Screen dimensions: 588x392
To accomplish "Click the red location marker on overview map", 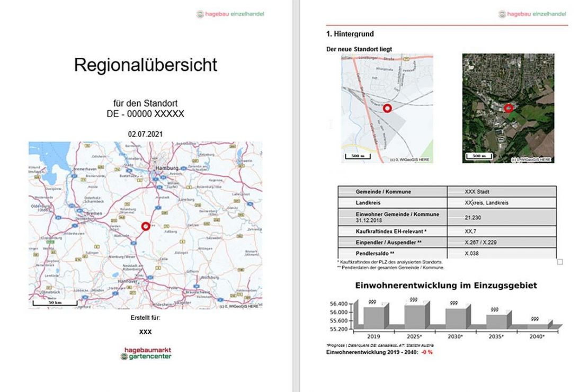I will click(146, 226).
